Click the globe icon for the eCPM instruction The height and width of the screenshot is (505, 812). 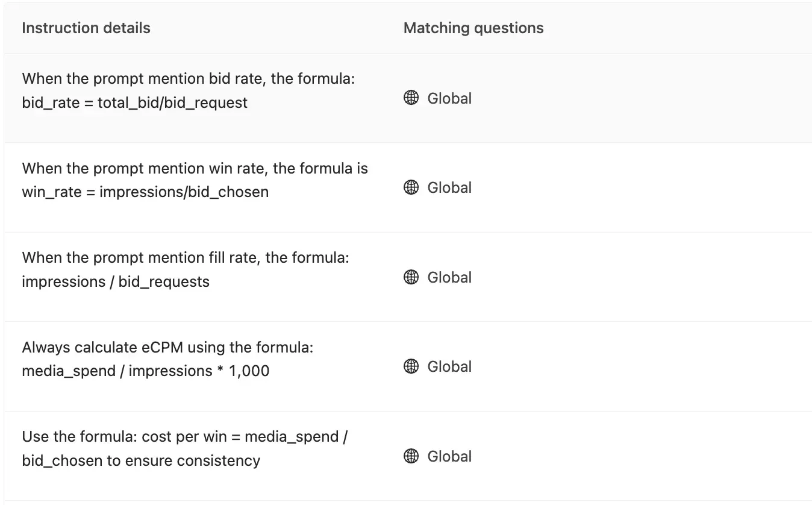tap(411, 366)
